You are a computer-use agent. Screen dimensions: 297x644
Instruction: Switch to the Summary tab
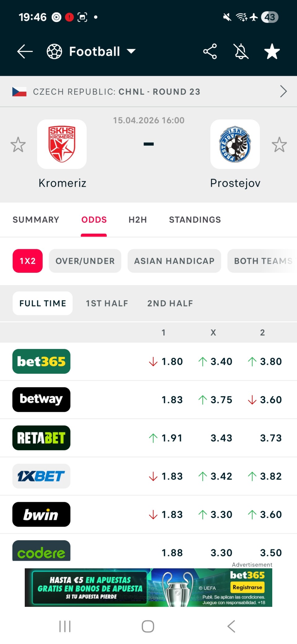[36, 220]
